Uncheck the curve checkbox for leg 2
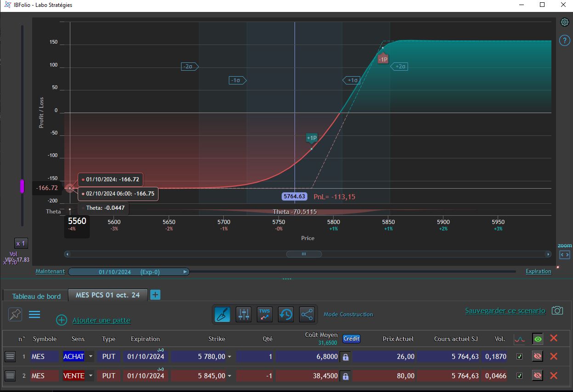573x392 pixels. pyautogui.click(x=520, y=376)
